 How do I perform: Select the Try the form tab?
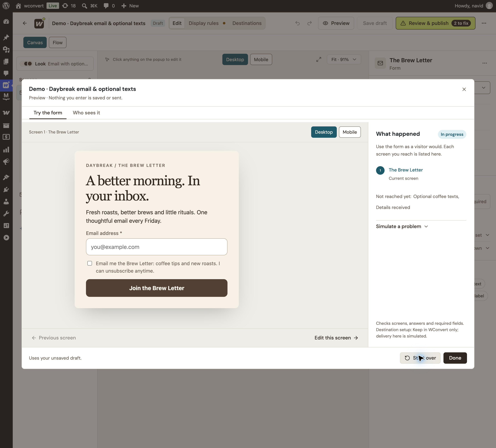[x=48, y=113]
